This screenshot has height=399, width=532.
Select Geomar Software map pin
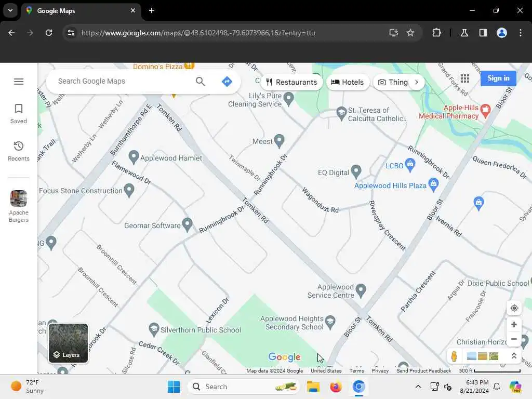187,224
